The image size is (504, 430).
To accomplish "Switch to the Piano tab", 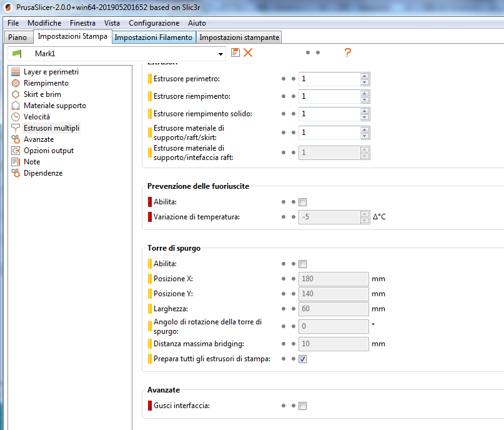I will pos(17,37).
